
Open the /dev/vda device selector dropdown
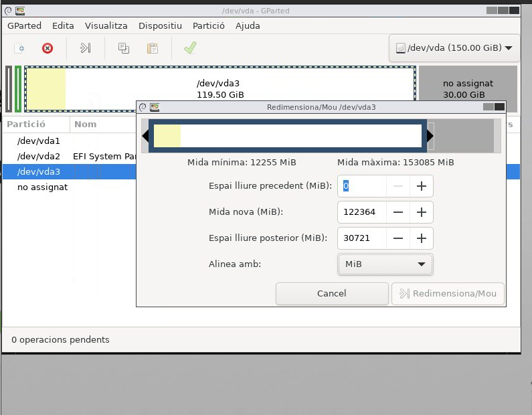pos(454,48)
